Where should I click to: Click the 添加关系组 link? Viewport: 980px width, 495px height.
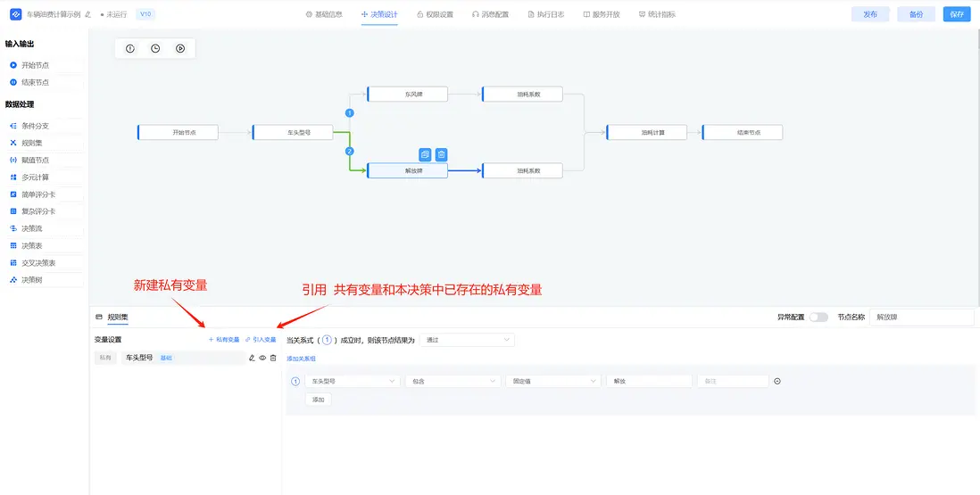pos(302,359)
